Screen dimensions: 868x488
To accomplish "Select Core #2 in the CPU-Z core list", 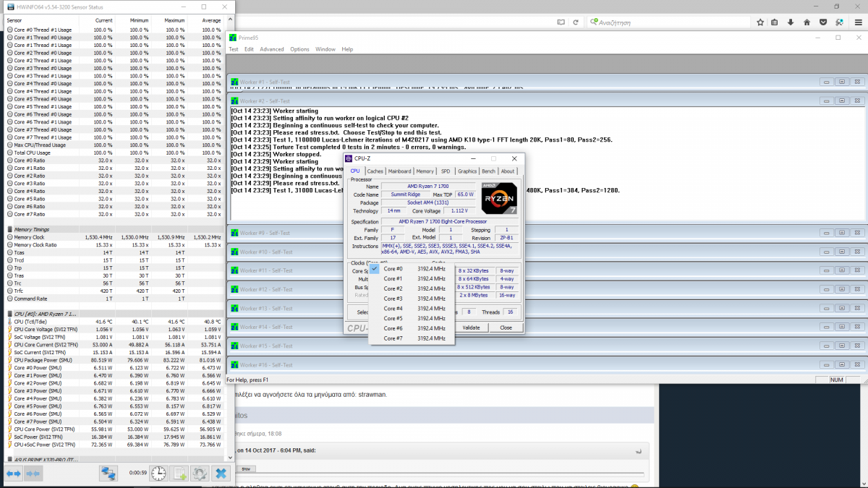I will click(x=412, y=288).
